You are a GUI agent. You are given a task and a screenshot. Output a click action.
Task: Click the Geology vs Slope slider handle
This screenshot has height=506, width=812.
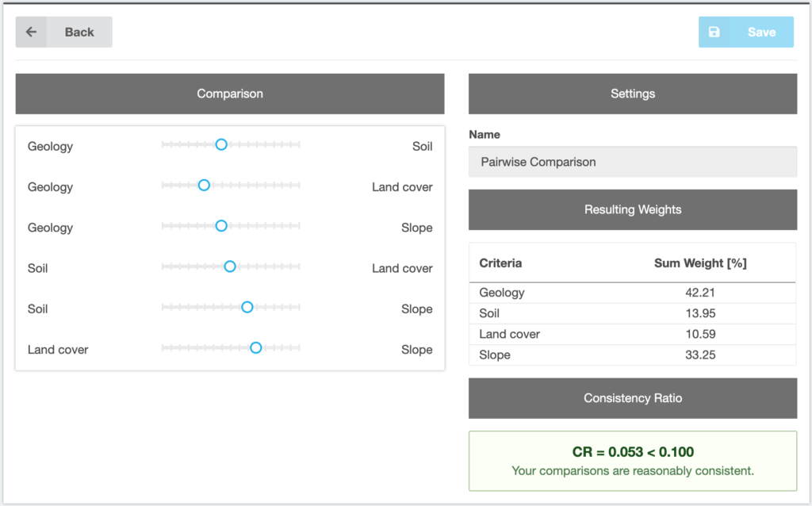(221, 226)
